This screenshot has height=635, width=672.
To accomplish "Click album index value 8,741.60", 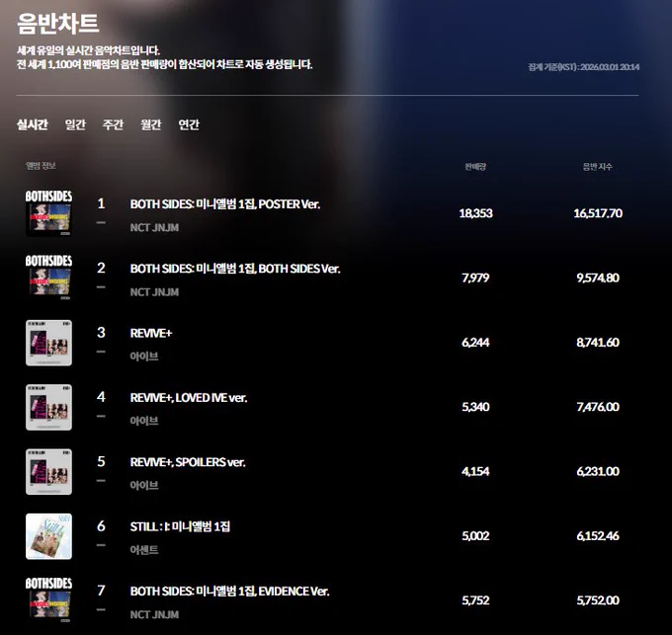I will [598, 343].
